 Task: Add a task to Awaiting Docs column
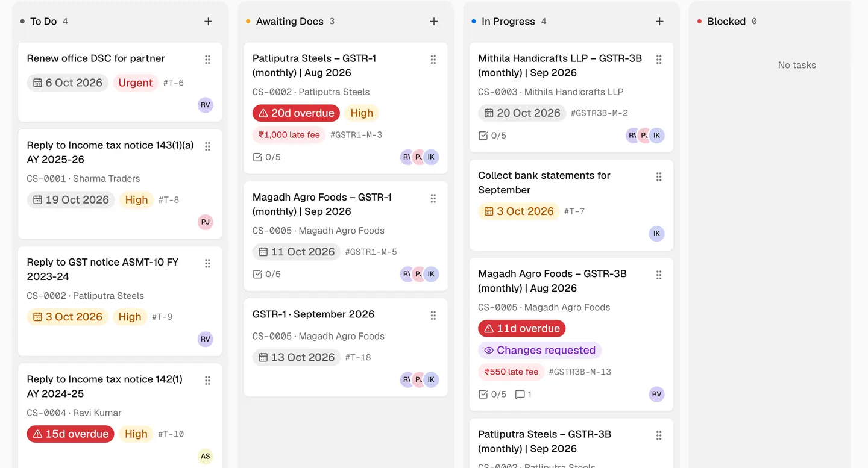coord(433,22)
